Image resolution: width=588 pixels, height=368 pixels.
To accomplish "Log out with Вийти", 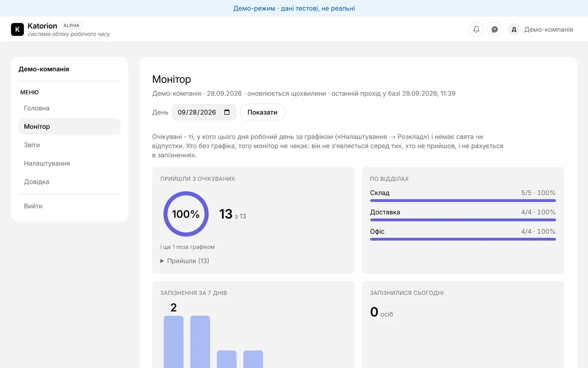I will 69,206.
